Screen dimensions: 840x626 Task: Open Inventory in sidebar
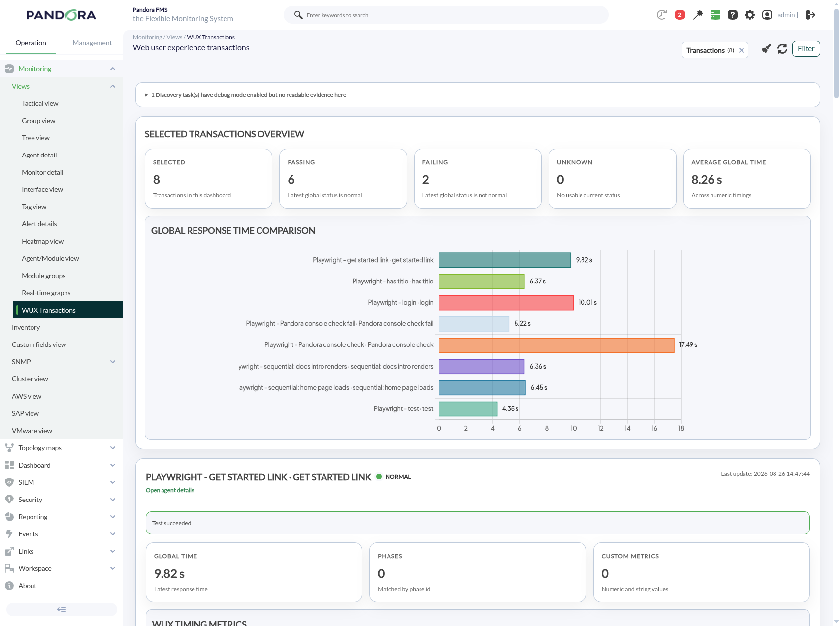pos(26,327)
